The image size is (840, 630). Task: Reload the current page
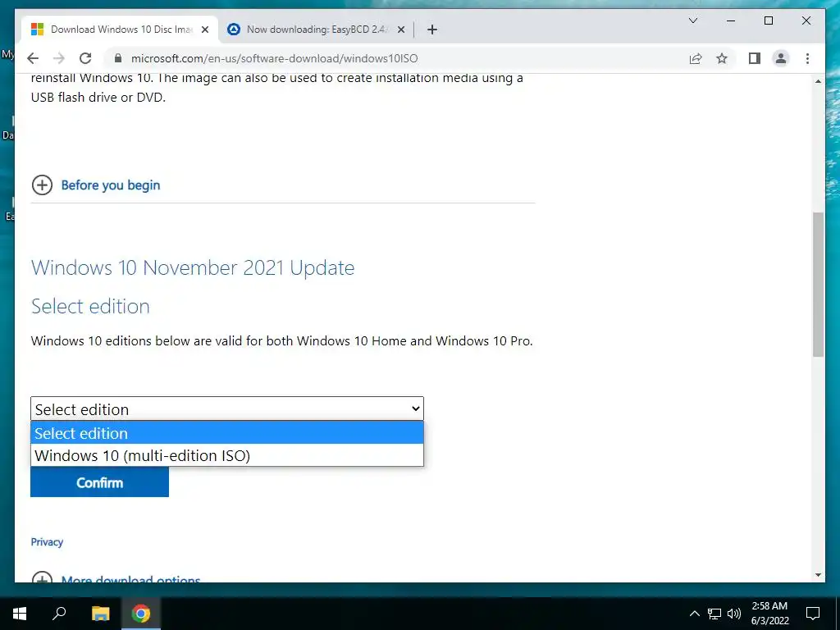[85, 58]
